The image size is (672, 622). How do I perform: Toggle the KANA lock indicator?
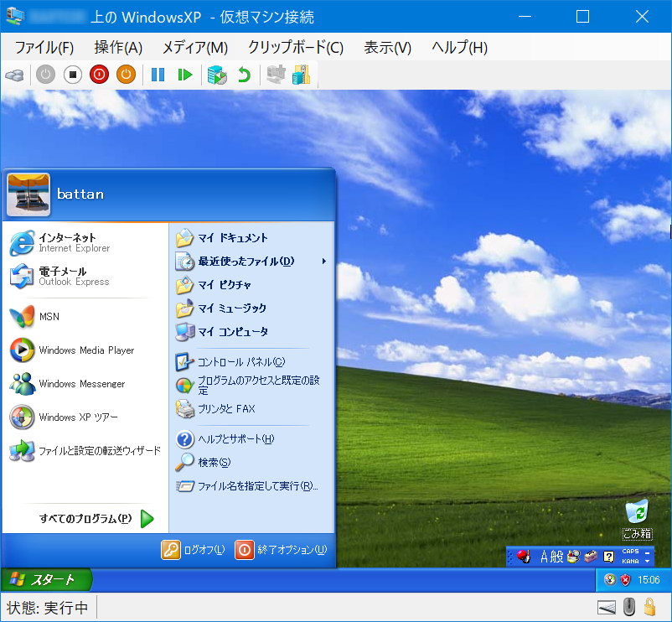coord(630,561)
